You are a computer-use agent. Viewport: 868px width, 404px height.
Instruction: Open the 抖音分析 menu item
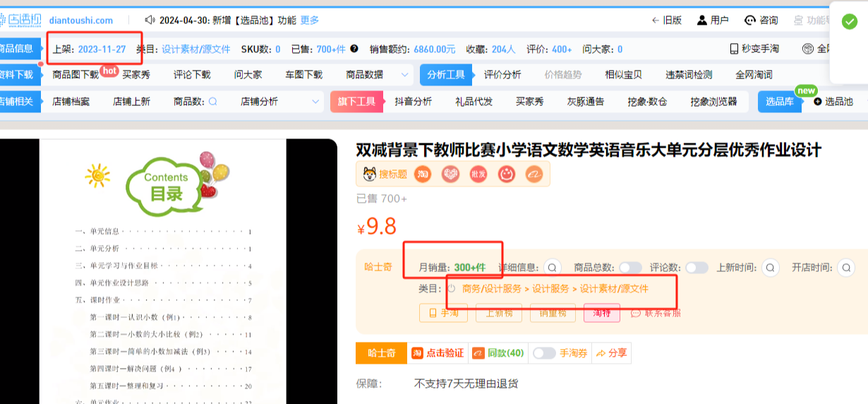[413, 102]
